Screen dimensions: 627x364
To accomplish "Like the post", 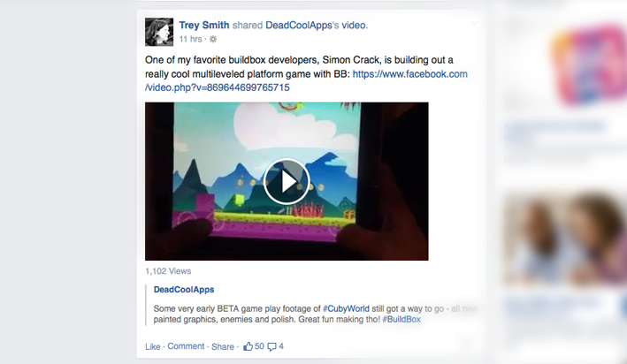I will pyautogui.click(x=152, y=346).
